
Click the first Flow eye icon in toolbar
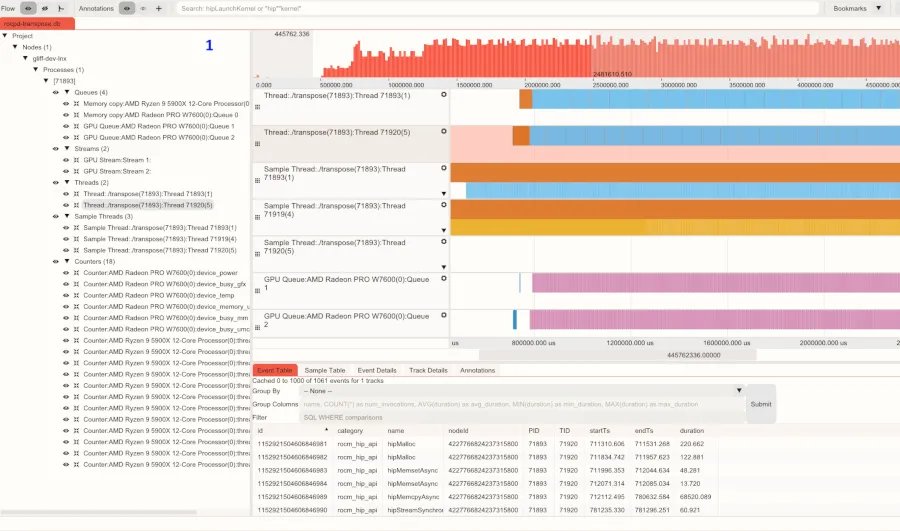(x=29, y=8)
